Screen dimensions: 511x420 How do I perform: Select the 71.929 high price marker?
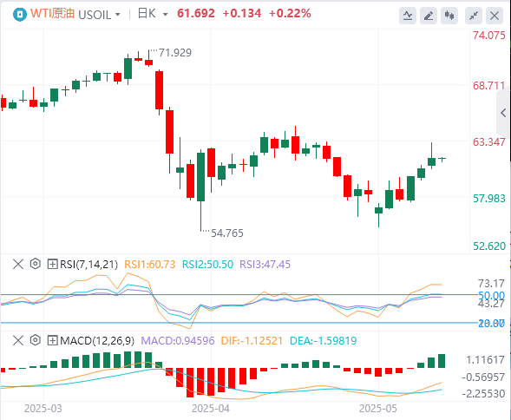(175, 52)
